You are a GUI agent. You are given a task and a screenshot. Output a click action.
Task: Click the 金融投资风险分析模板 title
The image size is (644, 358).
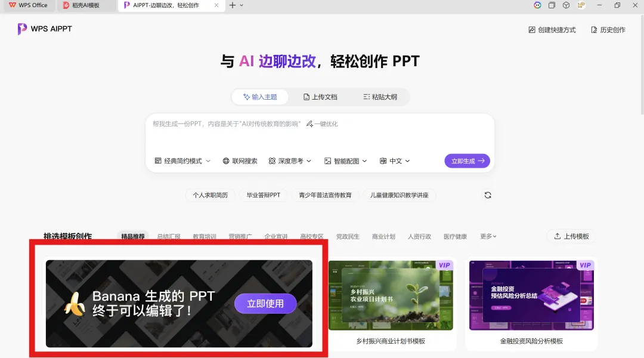(531, 341)
